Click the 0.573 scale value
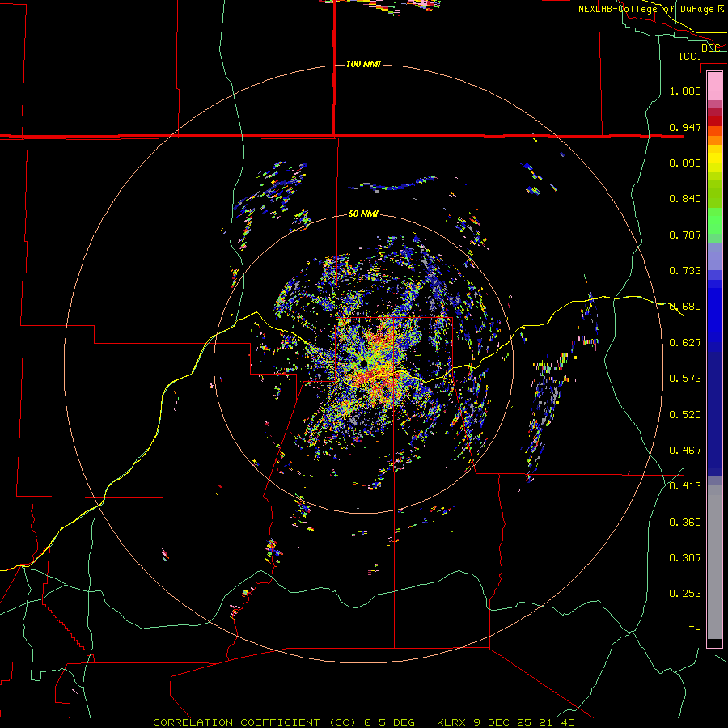The width and height of the screenshot is (728, 728). [685, 379]
